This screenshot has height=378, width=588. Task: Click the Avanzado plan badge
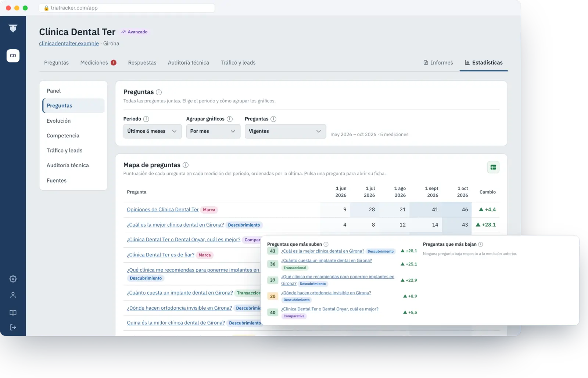pyautogui.click(x=135, y=32)
